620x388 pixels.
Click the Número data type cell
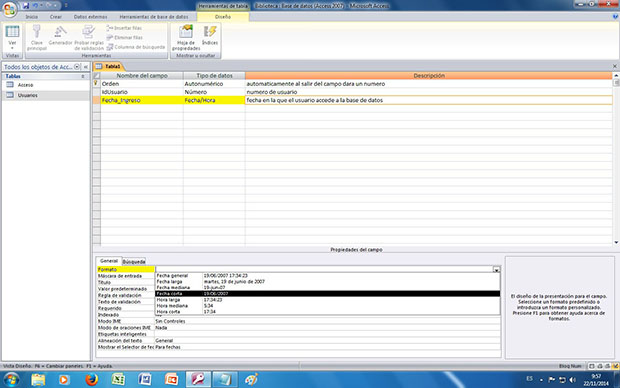coord(214,92)
